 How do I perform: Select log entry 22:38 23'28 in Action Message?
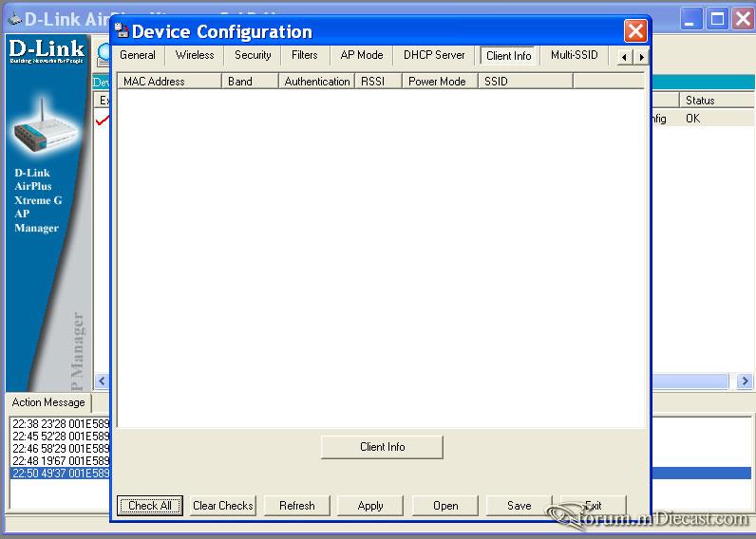[x=61, y=424]
